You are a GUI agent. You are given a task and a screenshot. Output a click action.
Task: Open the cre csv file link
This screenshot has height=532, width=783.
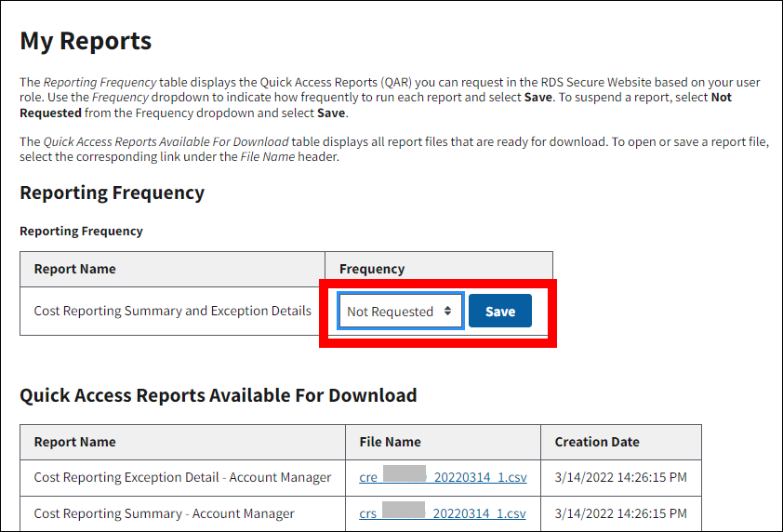click(443, 477)
